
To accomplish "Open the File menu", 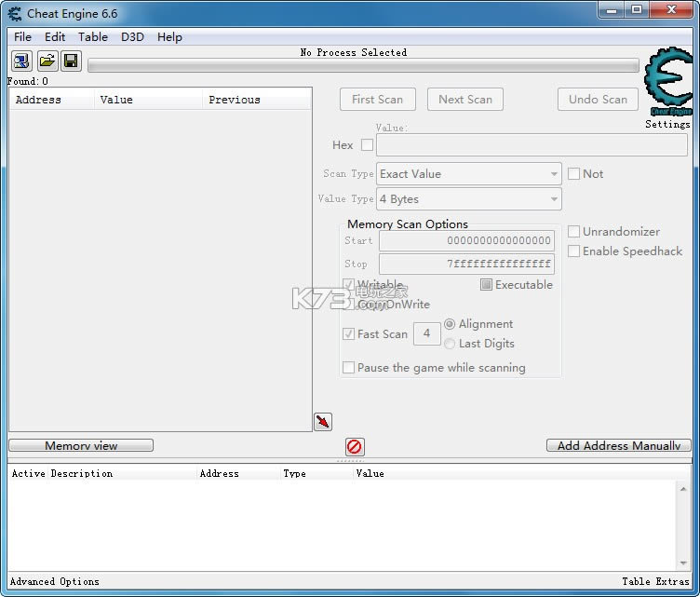I will pyautogui.click(x=22, y=37).
